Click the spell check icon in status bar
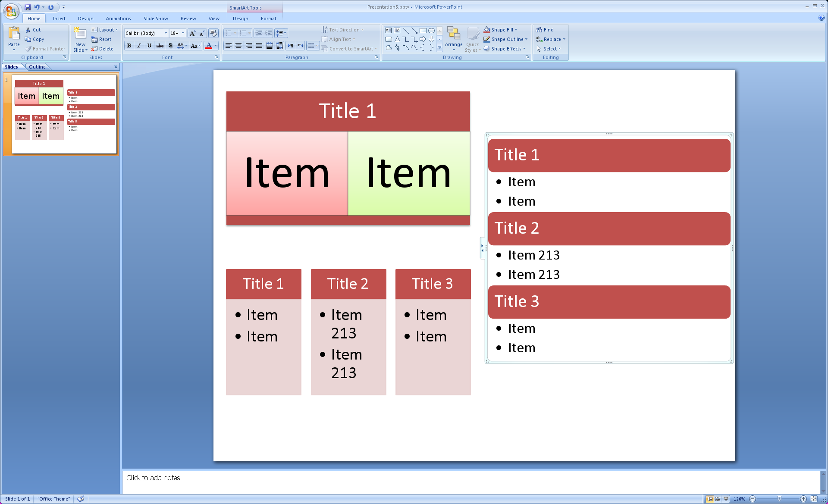The width and height of the screenshot is (828, 504). click(81, 499)
